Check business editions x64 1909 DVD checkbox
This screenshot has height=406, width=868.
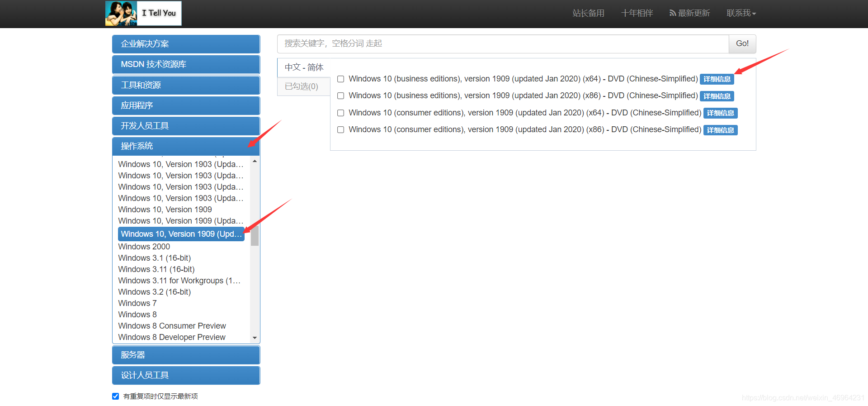tap(341, 79)
